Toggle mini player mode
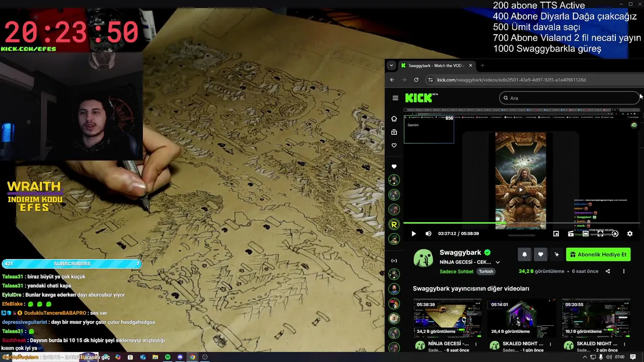 tap(556, 233)
